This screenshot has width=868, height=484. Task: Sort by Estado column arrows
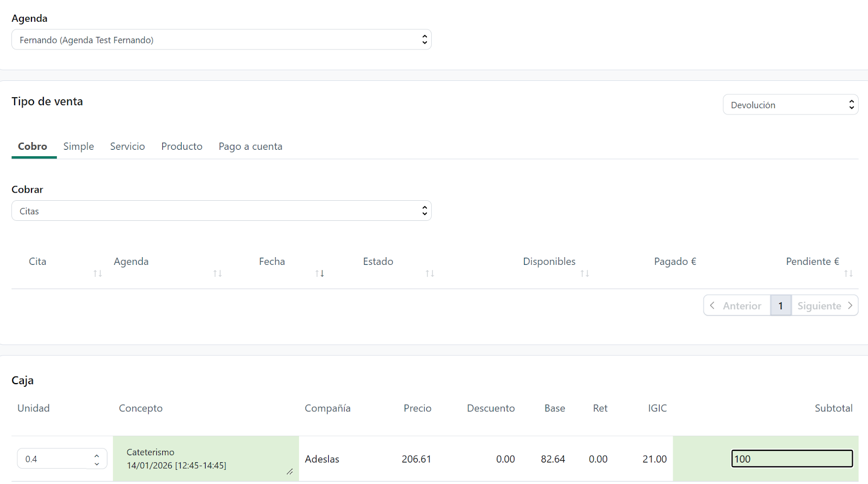[430, 273]
